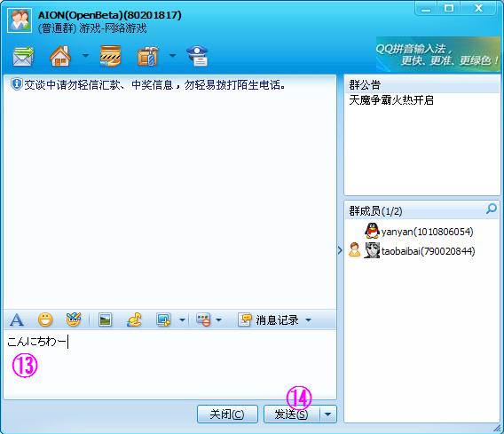The width and height of the screenshot is (504, 434).
Task: Click the security shield notice icon
Action: click(16, 84)
